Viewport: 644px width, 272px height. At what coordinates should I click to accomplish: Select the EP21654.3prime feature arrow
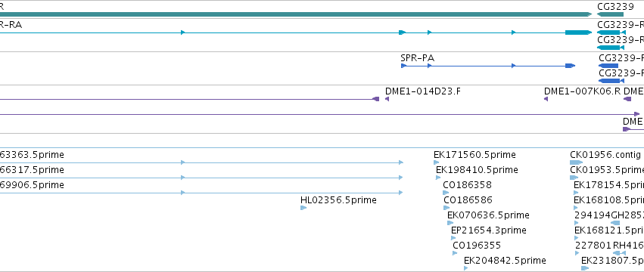pos(453,238)
